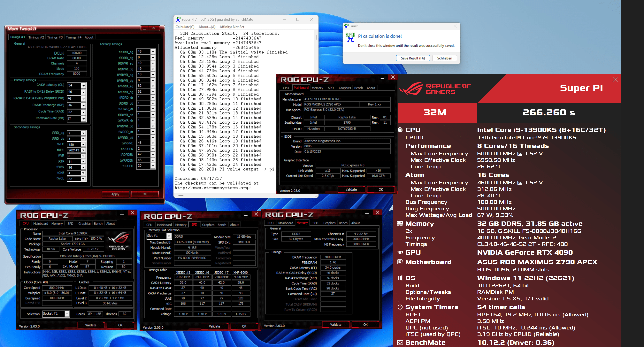The image size is (644, 347).
Task: Click the Motherboard icon in BenchMate panel
Action: [x=400, y=262]
